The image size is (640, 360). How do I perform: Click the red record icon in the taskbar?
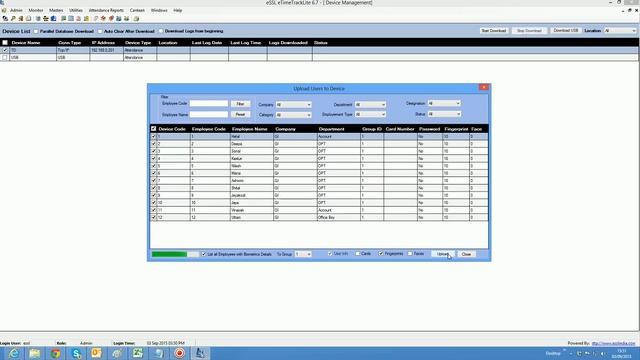pos(179,353)
